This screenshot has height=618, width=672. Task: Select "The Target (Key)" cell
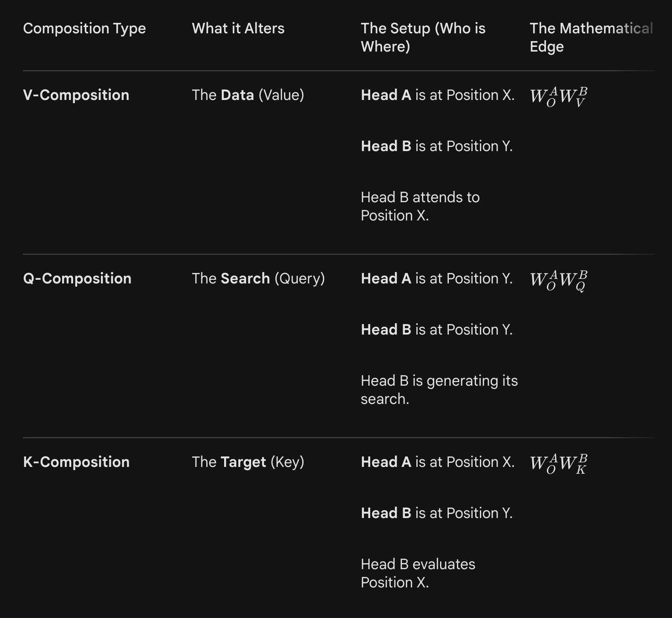tap(248, 462)
